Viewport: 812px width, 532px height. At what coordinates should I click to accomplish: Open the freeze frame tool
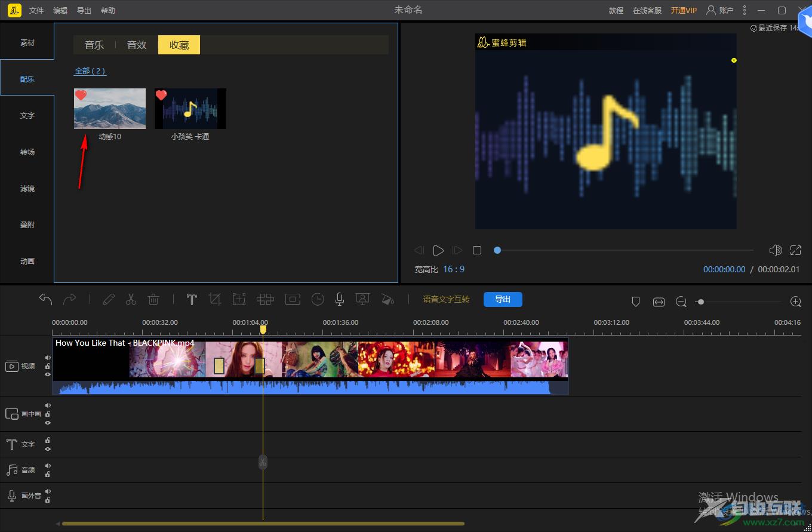coord(293,299)
